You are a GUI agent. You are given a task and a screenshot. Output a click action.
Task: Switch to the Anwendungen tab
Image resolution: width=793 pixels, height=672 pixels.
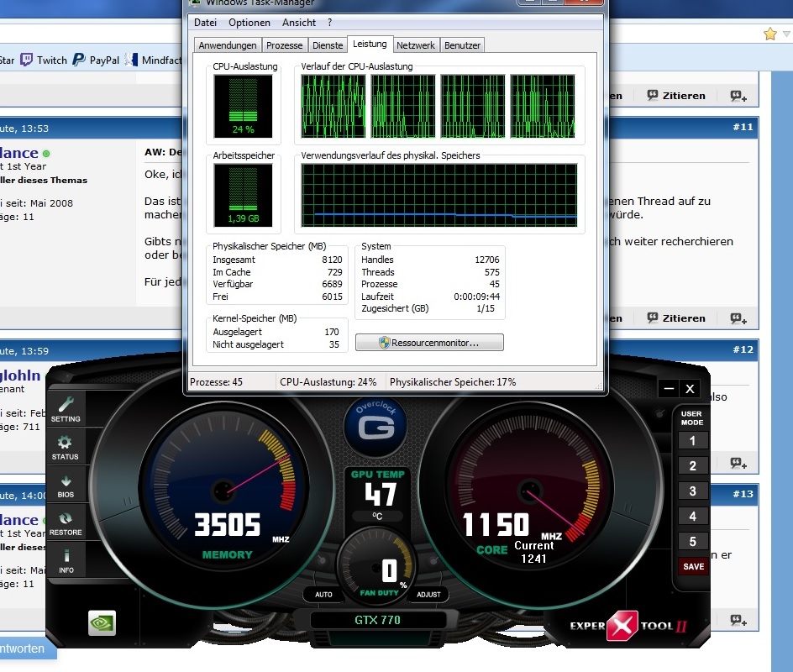coord(228,45)
